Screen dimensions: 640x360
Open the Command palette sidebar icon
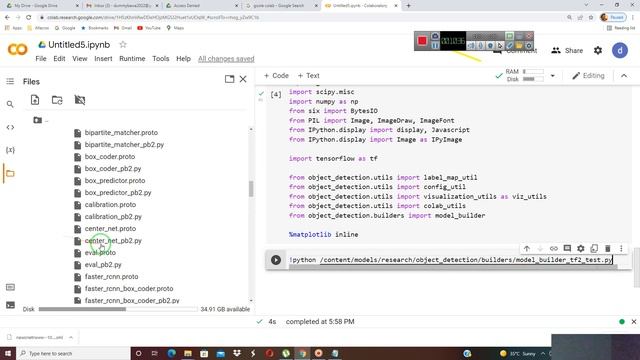click(x=10, y=287)
